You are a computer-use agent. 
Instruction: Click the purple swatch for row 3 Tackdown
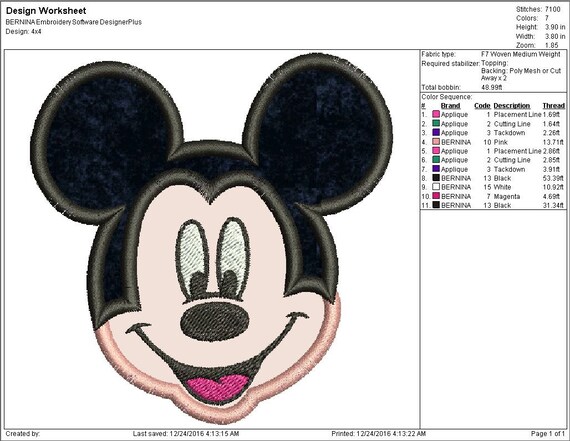[x=436, y=132]
